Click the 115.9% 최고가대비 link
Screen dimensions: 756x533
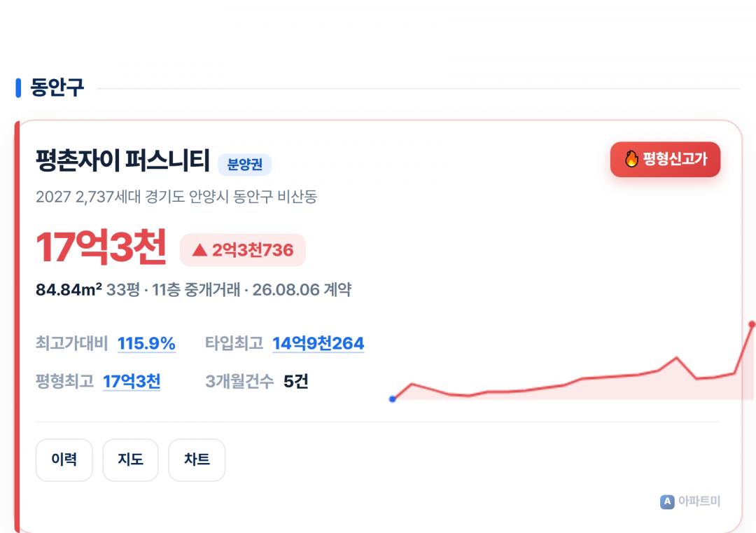tap(146, 343)
